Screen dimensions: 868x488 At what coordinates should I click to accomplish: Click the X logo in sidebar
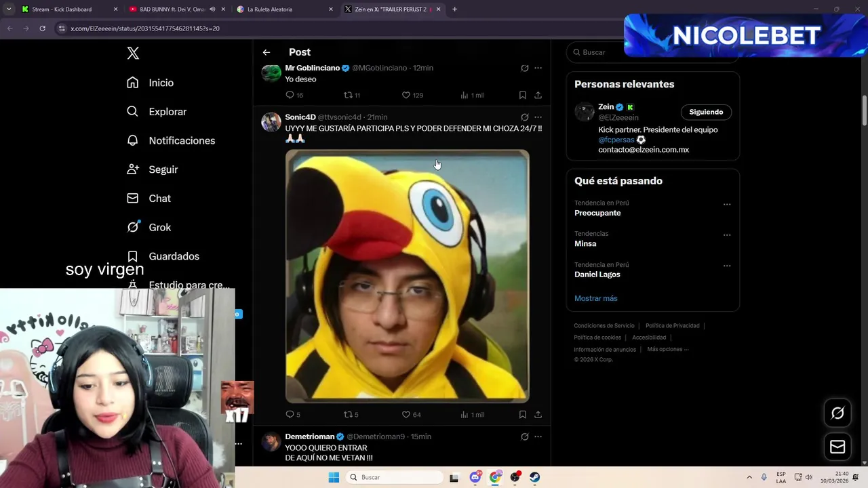tap(133, 54)
